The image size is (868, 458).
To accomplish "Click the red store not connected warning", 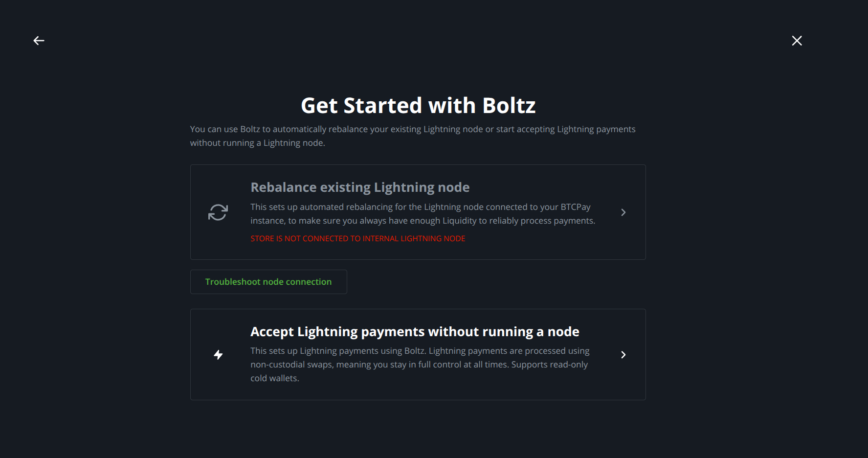I will click(358, 239).
